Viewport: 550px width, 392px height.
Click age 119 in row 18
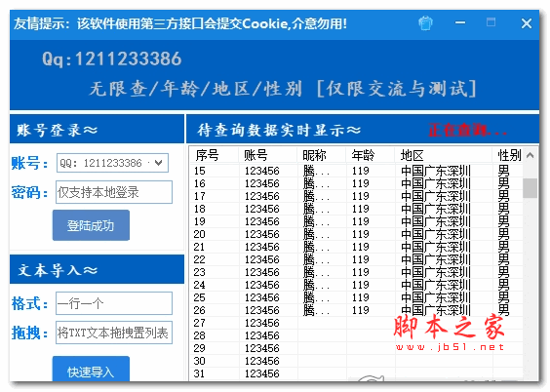pyautogui.click(x=361, y=209)
